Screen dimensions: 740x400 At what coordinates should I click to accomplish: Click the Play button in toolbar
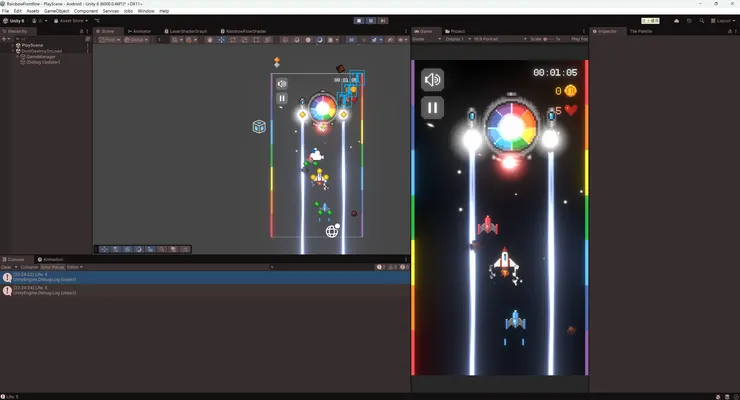click(x=359, y=21)
